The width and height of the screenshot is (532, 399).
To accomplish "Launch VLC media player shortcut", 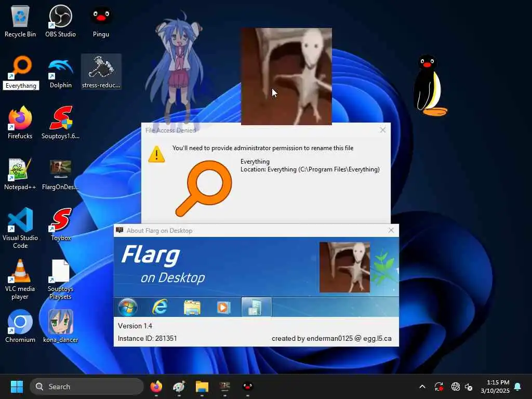I will (x=20, y=279).
